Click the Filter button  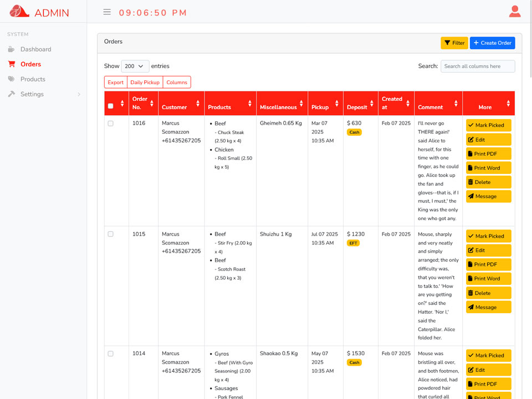454,43
